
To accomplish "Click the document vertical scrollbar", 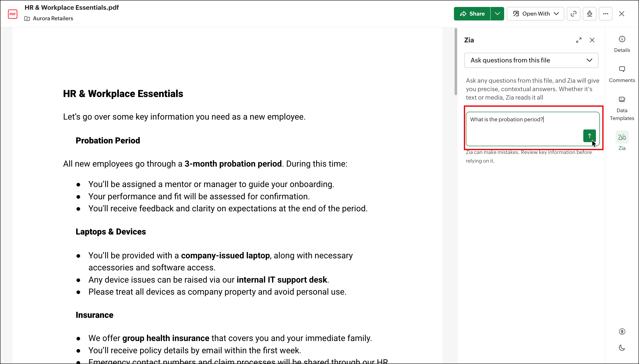I will (x=456, y=62).
